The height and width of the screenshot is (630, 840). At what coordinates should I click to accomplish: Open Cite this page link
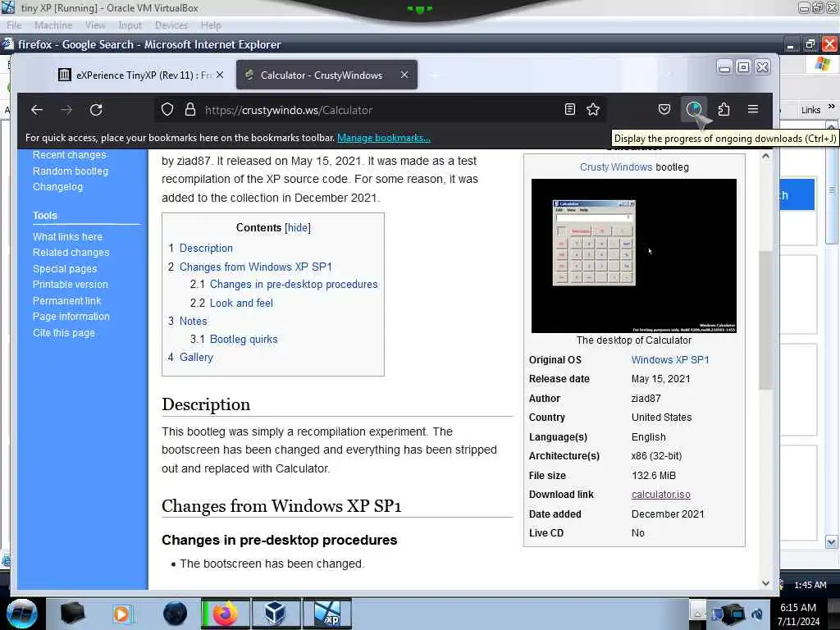point(64,333)
